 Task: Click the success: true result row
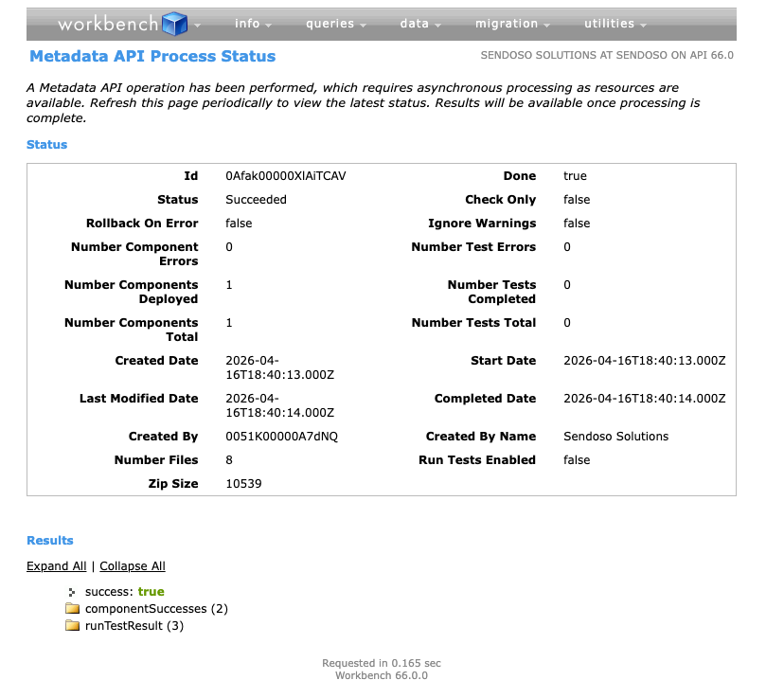[124, 592]
